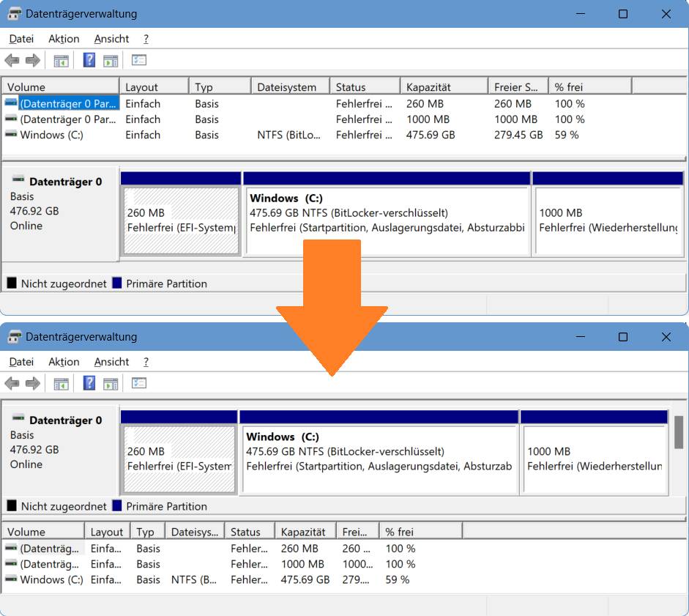Open Help using the blue question mark toolbar icon

click(89, 61)
